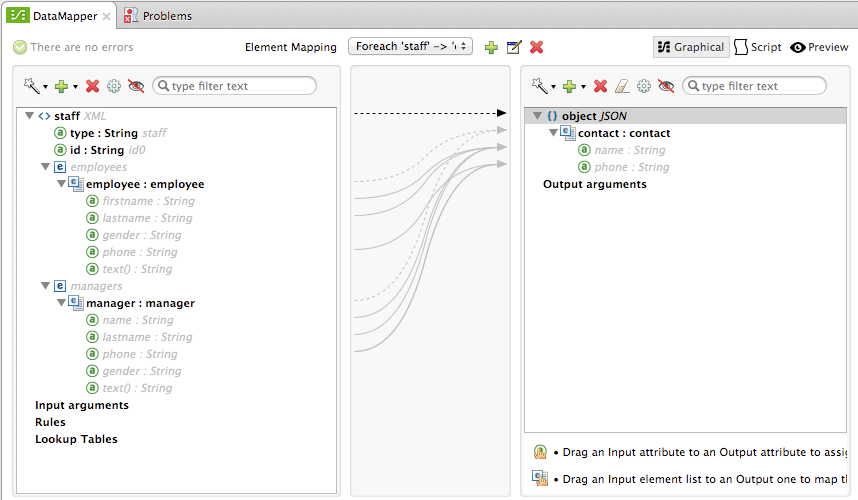Collapse the managers tree node
858x500 pixels.
point(45,286)
